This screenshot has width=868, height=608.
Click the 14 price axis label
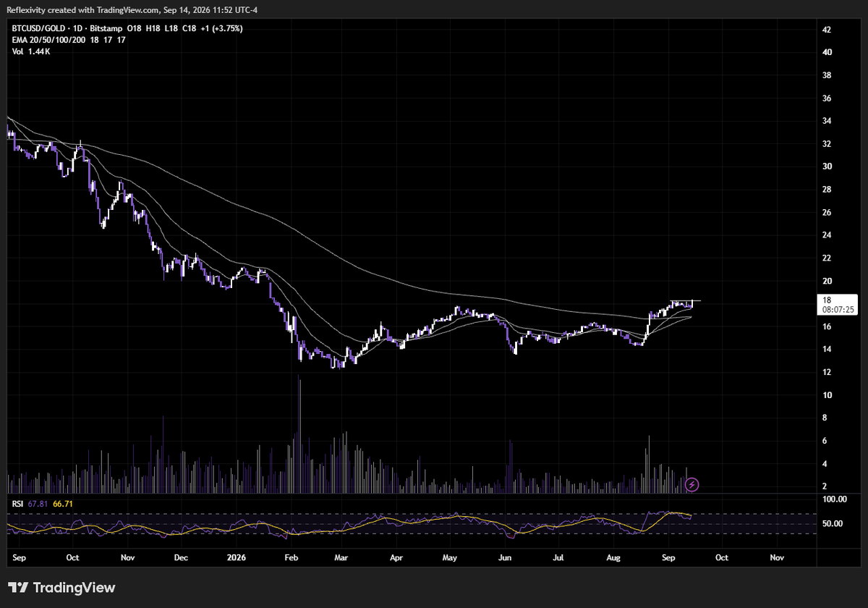(826, 350)
